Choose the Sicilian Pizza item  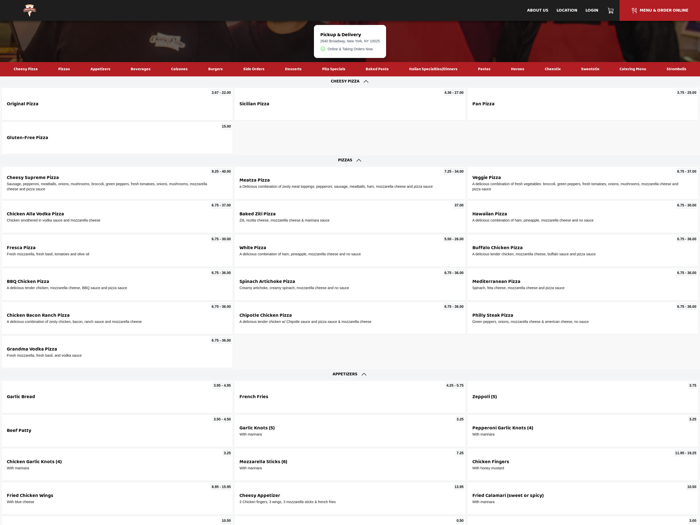pyautogui.click(x=350, y=104)
